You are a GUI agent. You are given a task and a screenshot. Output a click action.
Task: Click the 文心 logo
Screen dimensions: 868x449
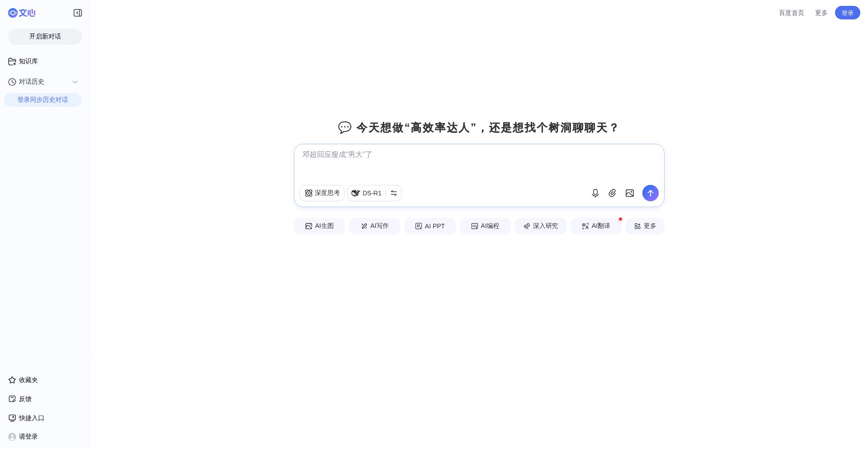tap(21, 13)
